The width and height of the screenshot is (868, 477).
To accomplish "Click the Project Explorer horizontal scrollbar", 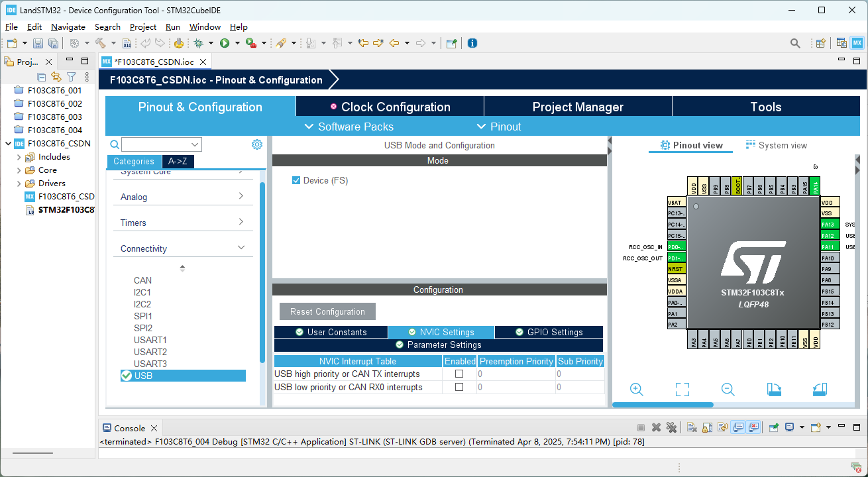I will [x=32, y=453].
